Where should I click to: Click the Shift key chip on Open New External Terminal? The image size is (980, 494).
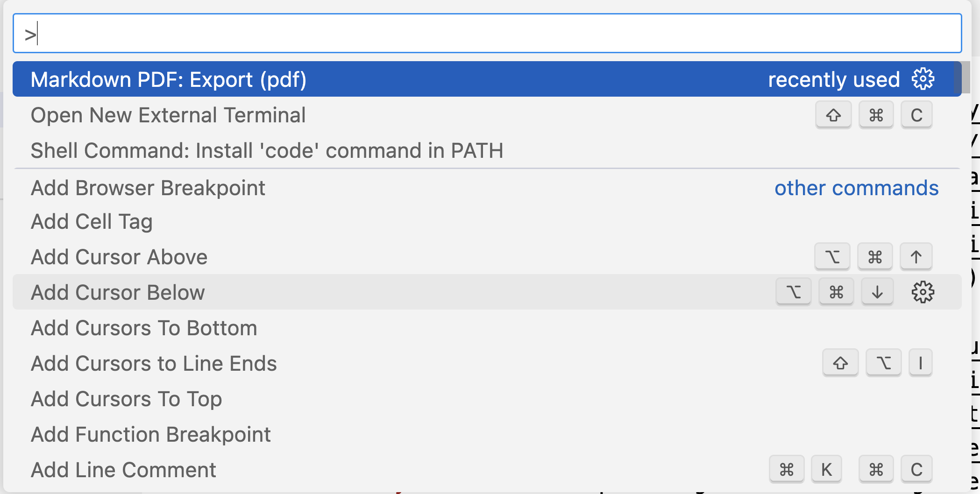[833, 114]
